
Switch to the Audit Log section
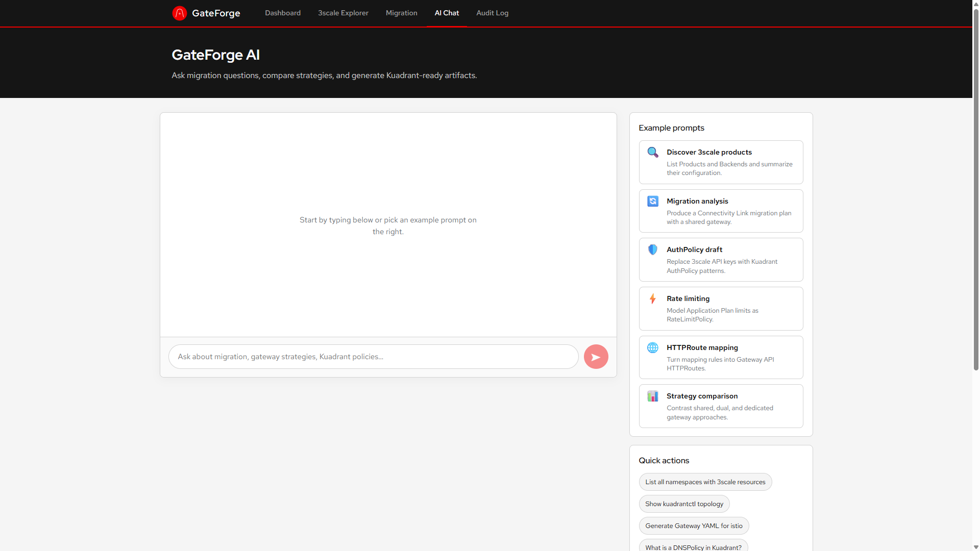tap(492, 13)
